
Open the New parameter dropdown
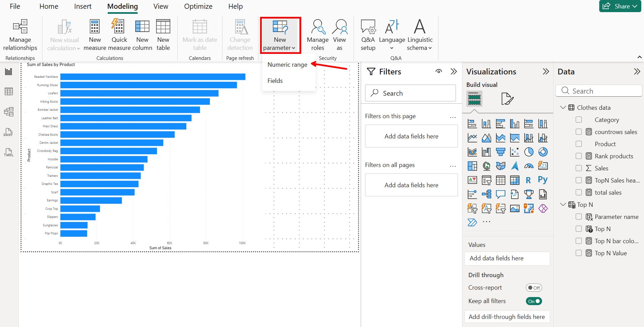[280, 35]
